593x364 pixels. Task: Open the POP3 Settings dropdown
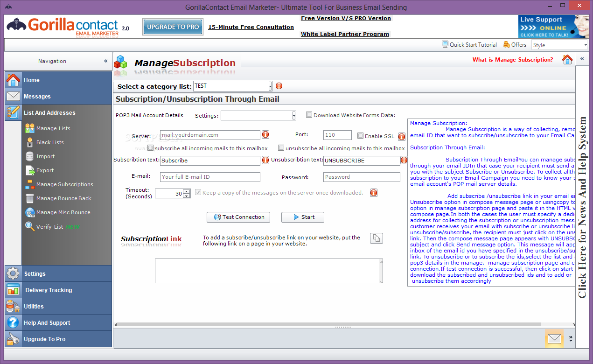tap(294, 115)
